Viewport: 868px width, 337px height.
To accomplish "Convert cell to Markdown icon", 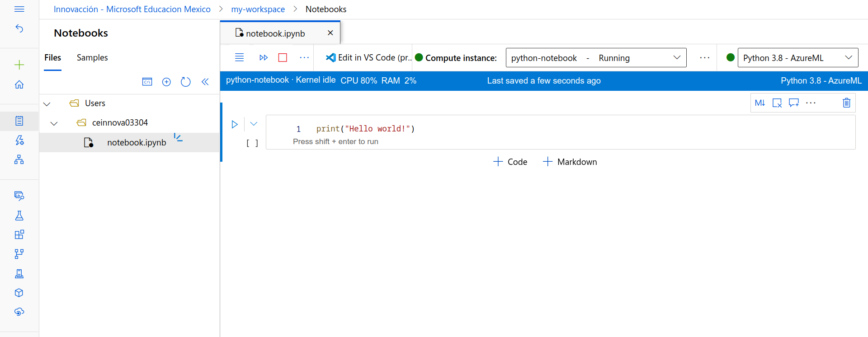I will pyautogui.click(x=760, y=103).
